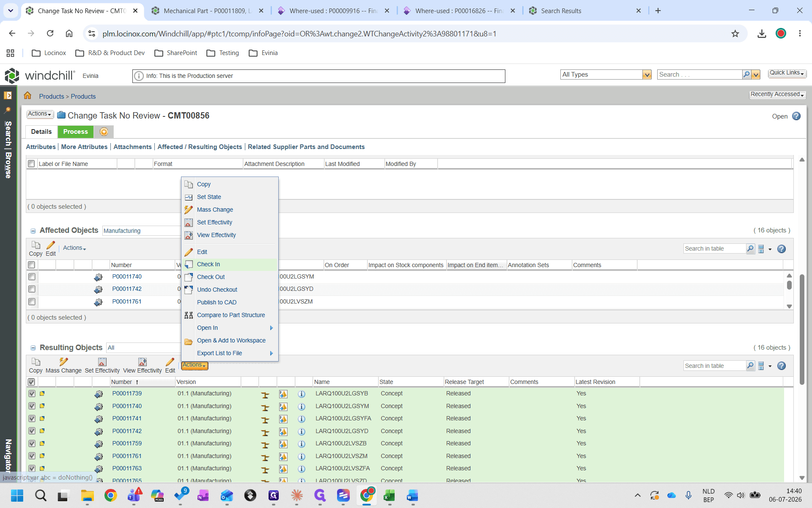The height and width of the screenshot is (508, 812).
Task: Uncheck the P00011741 row checkbox
Action: click(32, 418)
